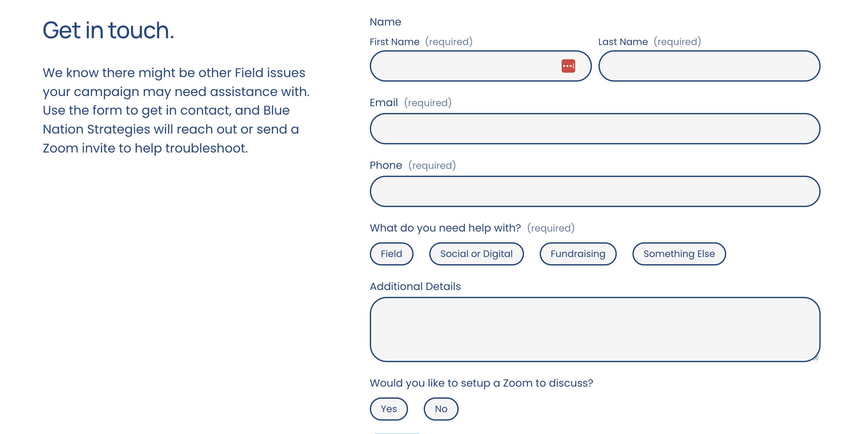Click the Email field label
Viewport: 868px width, 434px height.
coord(384,103)
